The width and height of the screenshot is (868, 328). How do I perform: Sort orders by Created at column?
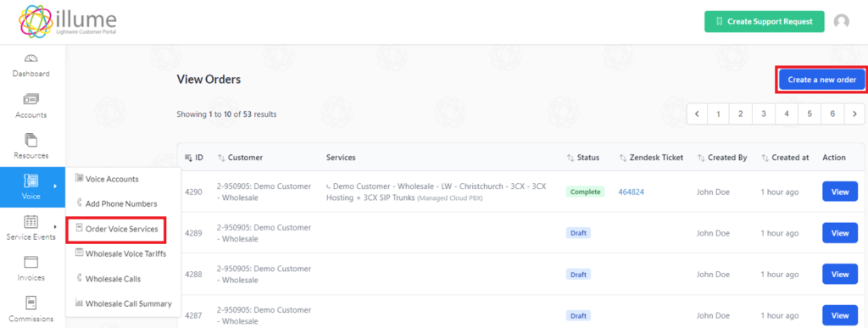785,158
